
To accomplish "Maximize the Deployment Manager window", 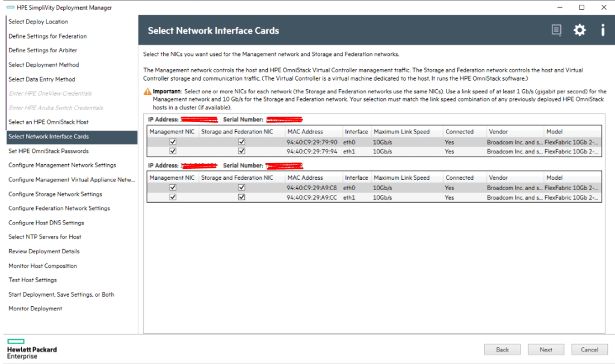I will [581, 7].
